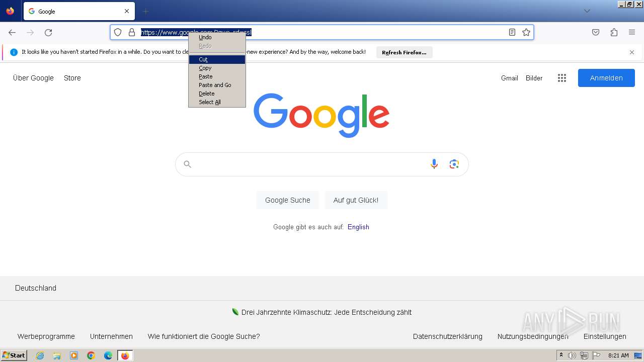Screen dimensions: 644x362
Task: Close the Google tab
Action: tap(127, 11)
